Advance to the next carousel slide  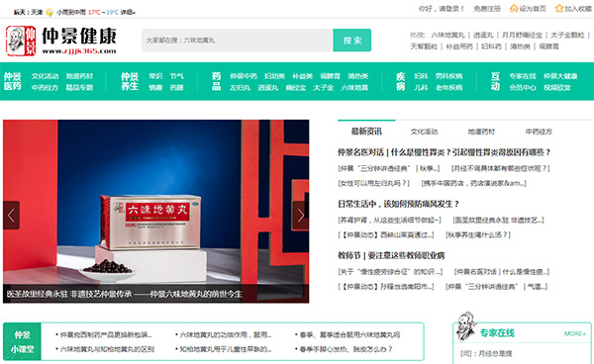[x=300, y=216]
